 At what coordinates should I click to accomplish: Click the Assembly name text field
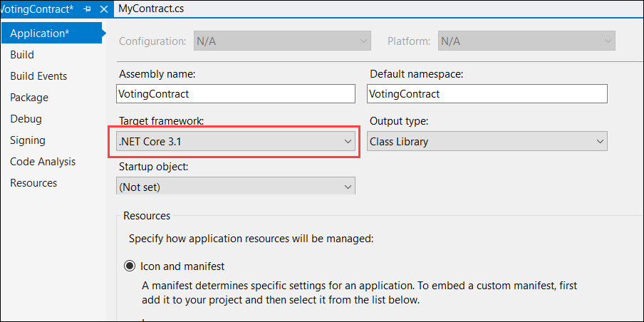click(x=235, y=94)
